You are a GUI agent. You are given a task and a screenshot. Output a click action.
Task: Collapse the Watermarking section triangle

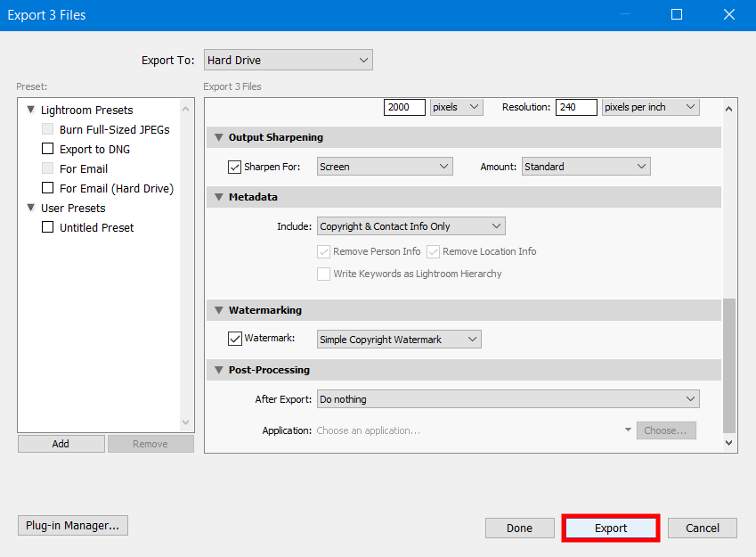pyautogui.click(x=217, y=311)
